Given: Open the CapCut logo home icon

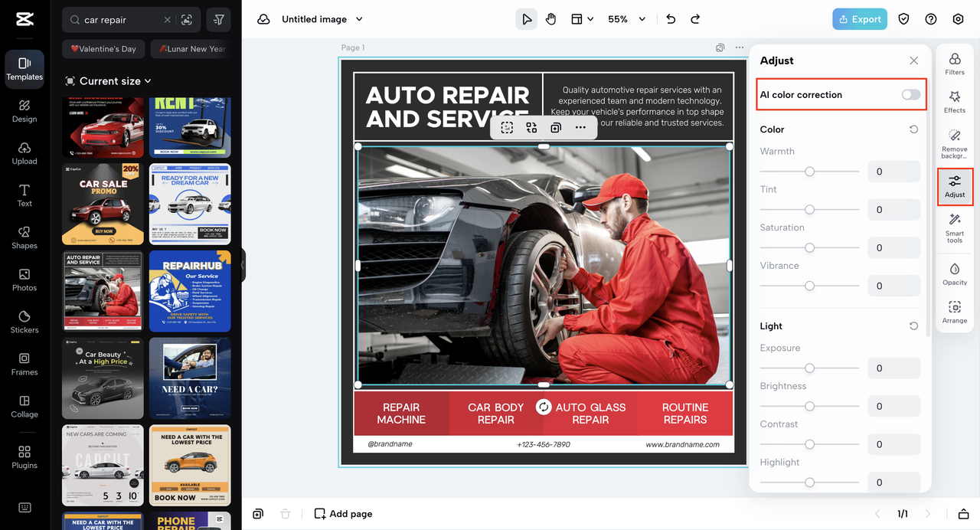Looking at the screenshot, I should tap(24, 19).
